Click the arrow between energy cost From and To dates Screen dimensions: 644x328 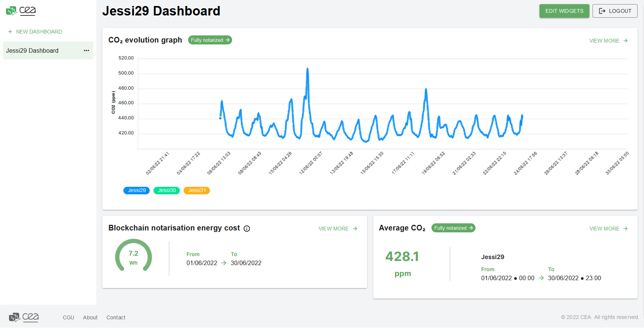pos(224,263)
